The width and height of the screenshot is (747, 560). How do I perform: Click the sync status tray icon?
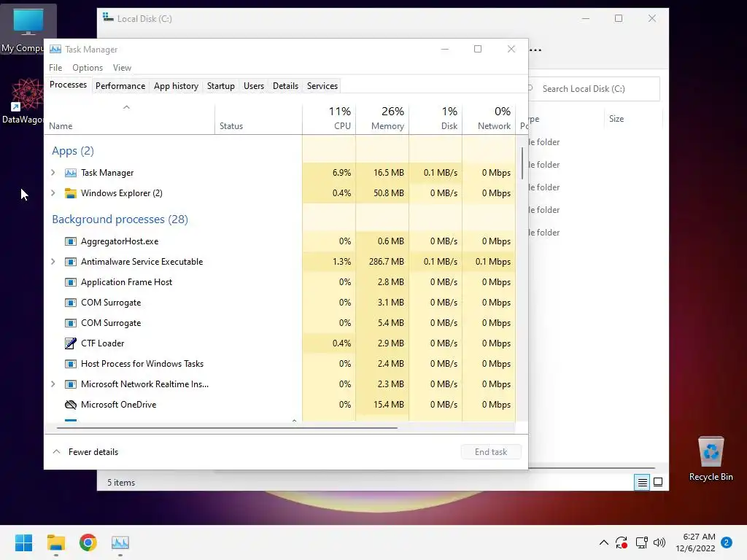[x=622, y=542]
